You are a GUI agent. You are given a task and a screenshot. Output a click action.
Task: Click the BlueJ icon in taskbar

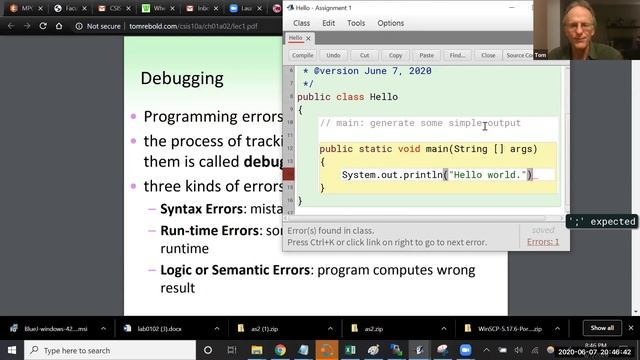tap(420, 350)
